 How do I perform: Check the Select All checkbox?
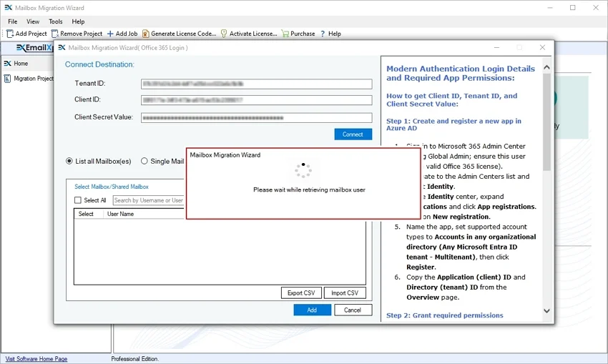pyautogui.click(x=79, y=200)
